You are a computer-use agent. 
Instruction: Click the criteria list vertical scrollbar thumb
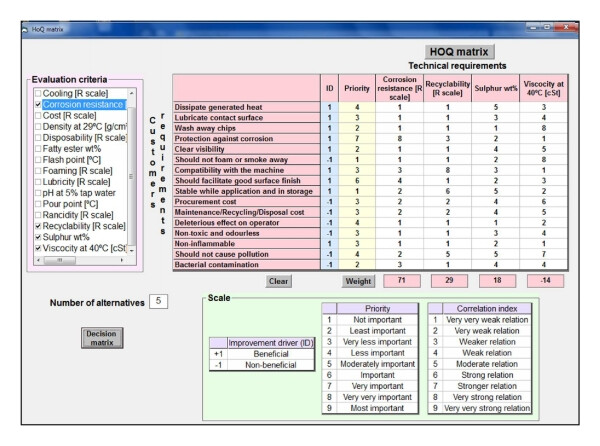point(131,176)
